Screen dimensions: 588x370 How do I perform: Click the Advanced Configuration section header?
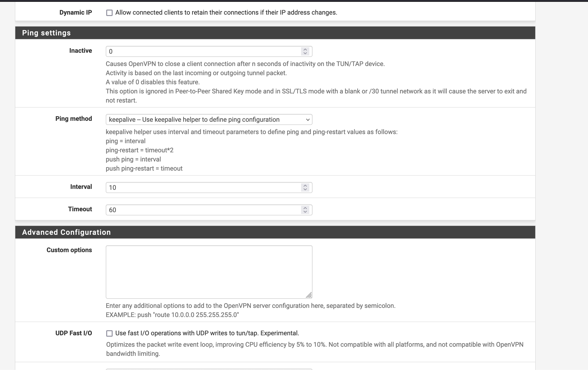click(x=275, y=232)
